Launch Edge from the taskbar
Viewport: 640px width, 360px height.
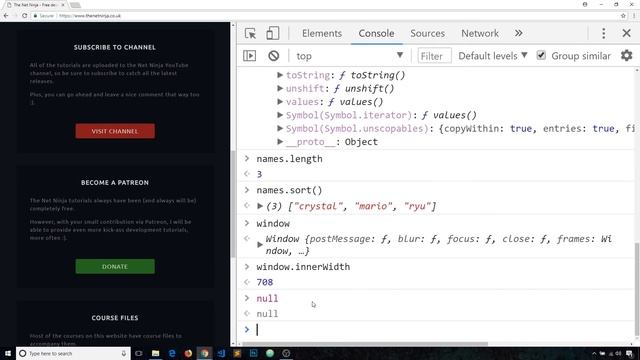tap(172, 353)
